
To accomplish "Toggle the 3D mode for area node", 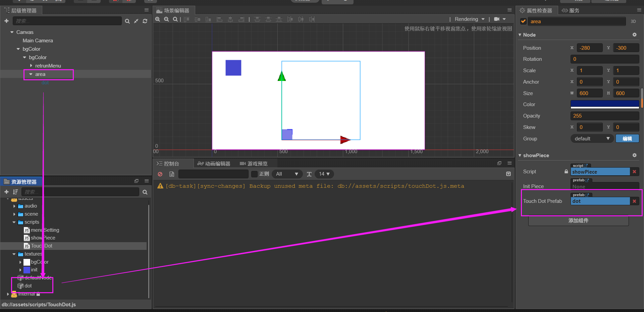I will pyautogui.click(x=633, y=21).
